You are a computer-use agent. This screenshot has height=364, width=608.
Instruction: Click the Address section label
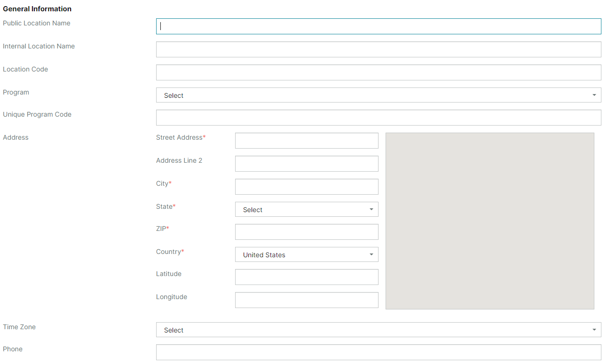16,137
